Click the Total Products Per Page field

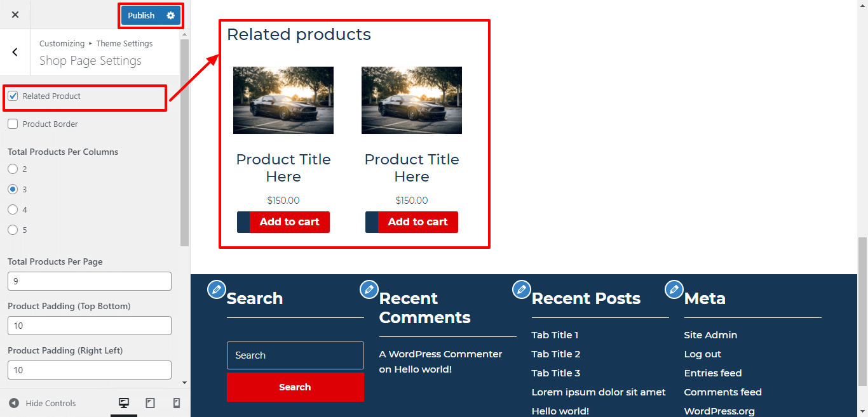click(89, 281)
